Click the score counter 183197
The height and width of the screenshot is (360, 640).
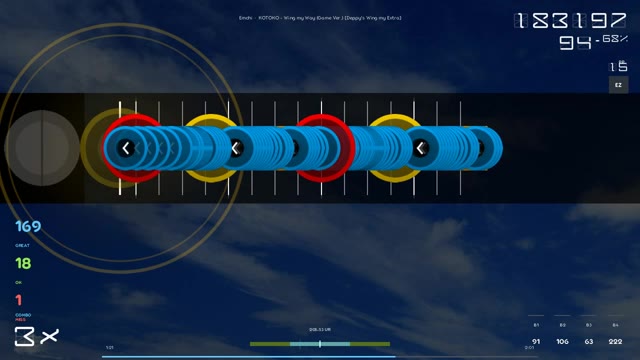point(570,20)
